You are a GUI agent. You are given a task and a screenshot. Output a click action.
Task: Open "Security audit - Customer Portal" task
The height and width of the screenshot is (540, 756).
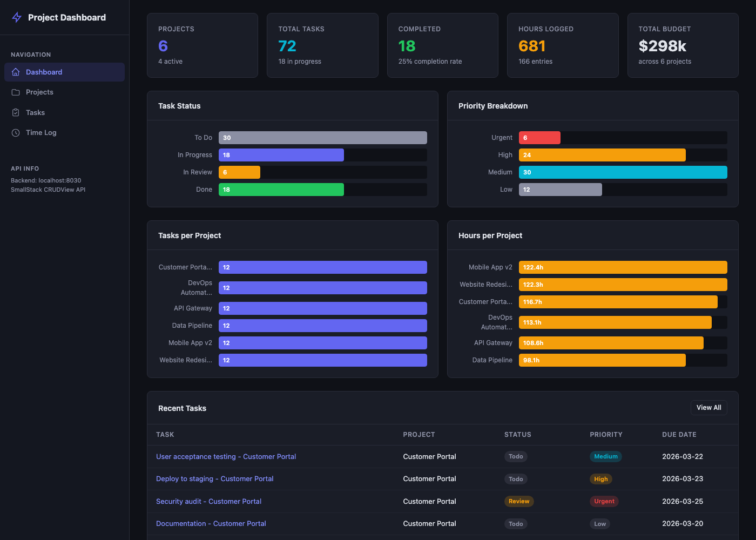click(208, 501)
